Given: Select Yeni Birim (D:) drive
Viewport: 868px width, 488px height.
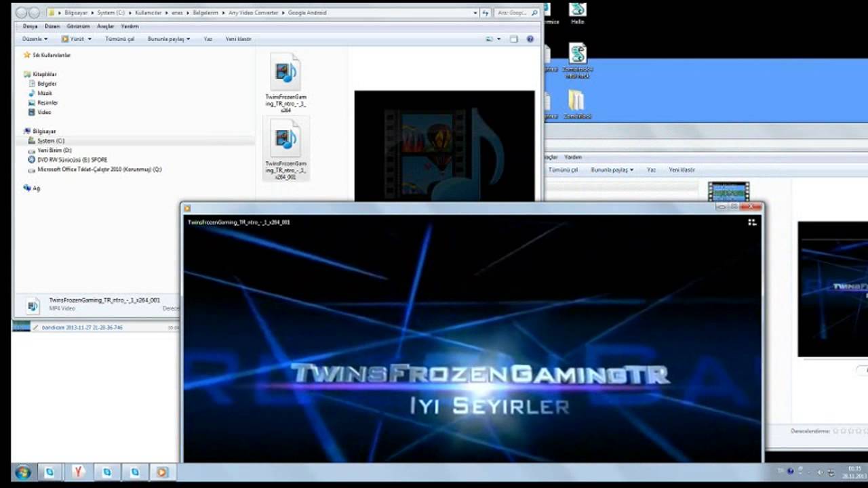Looking at the screenshot, I should [50, 150].
